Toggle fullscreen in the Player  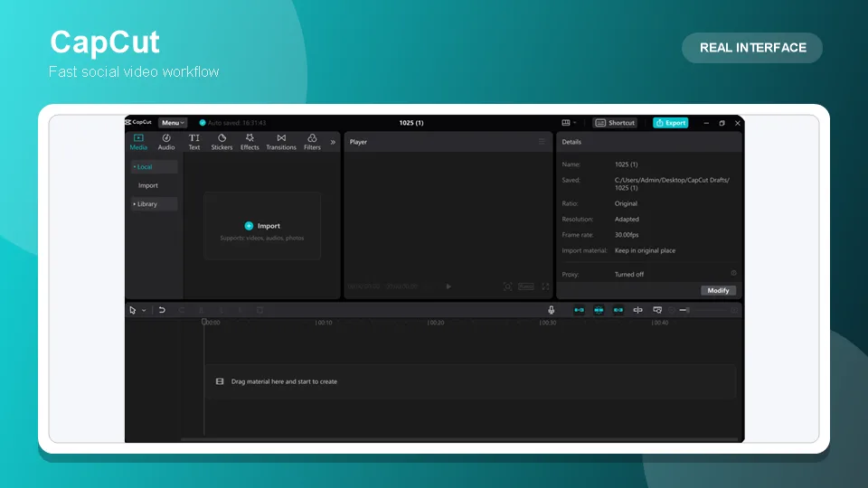tap(545, 286)
